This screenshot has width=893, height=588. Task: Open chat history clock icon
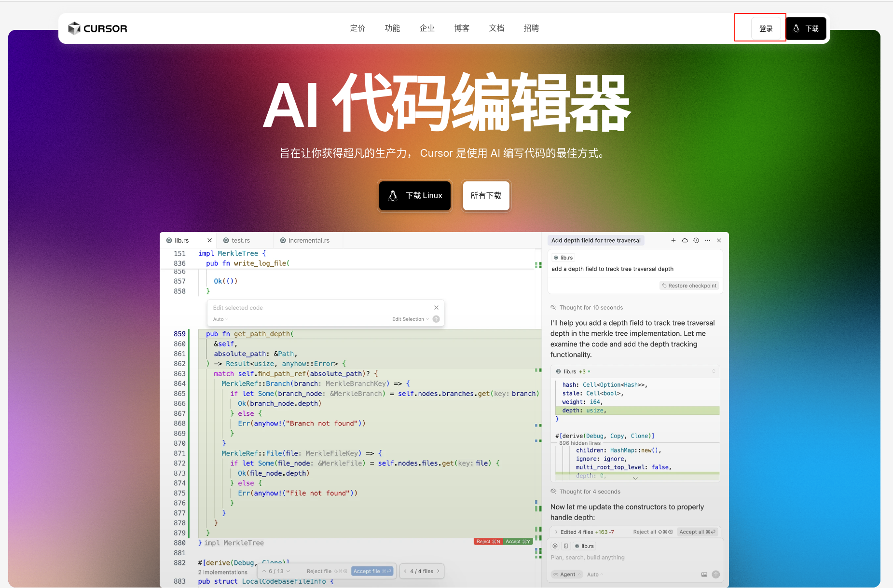(x=696, y=240)
